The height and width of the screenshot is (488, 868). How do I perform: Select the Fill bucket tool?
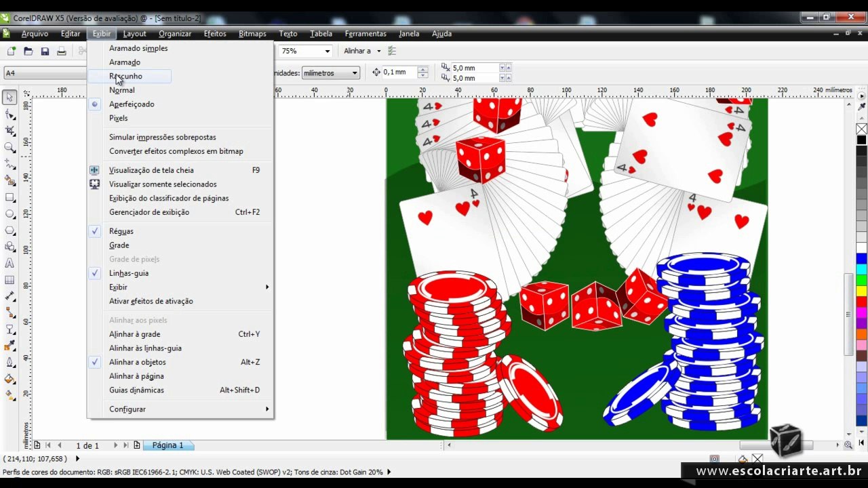pyautogui.click(x=9, y=379)
